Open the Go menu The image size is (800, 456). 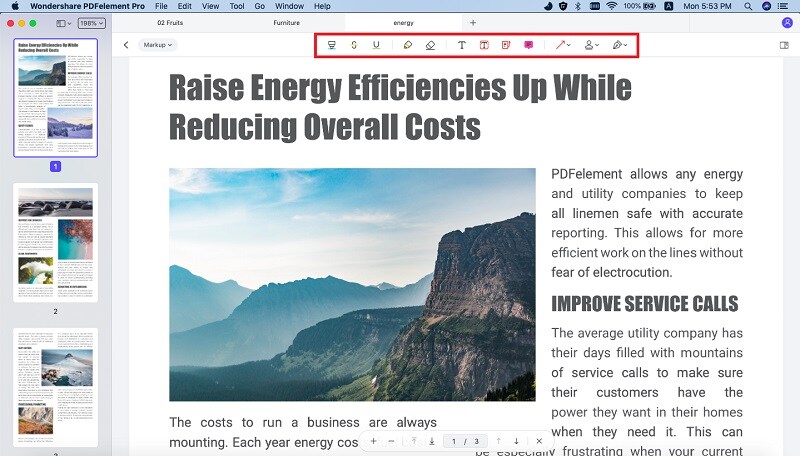[260, 6]
